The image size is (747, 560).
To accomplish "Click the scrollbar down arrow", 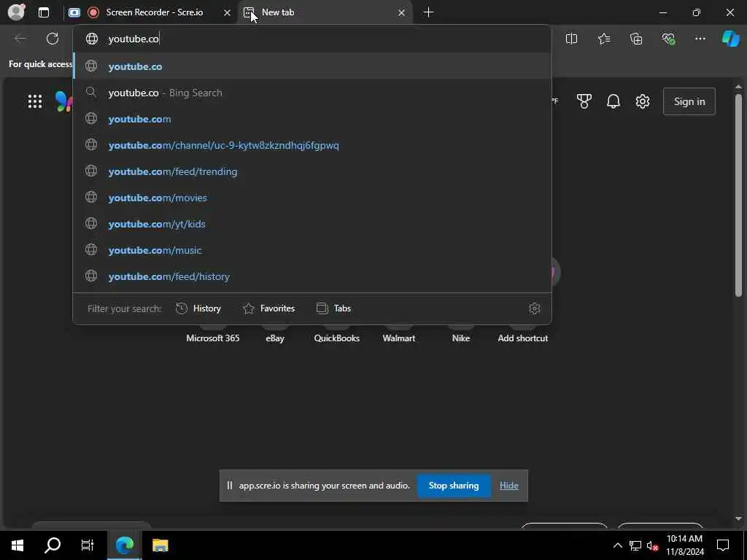I will (738, 518).
